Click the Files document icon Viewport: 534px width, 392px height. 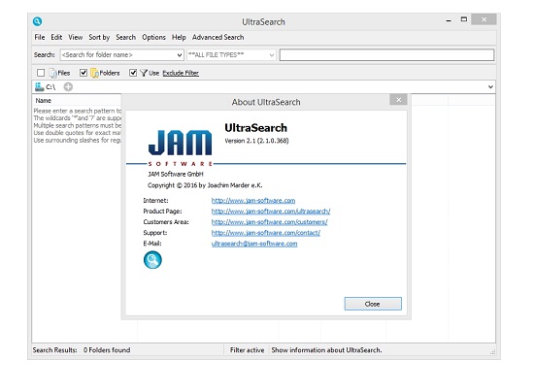52,73
